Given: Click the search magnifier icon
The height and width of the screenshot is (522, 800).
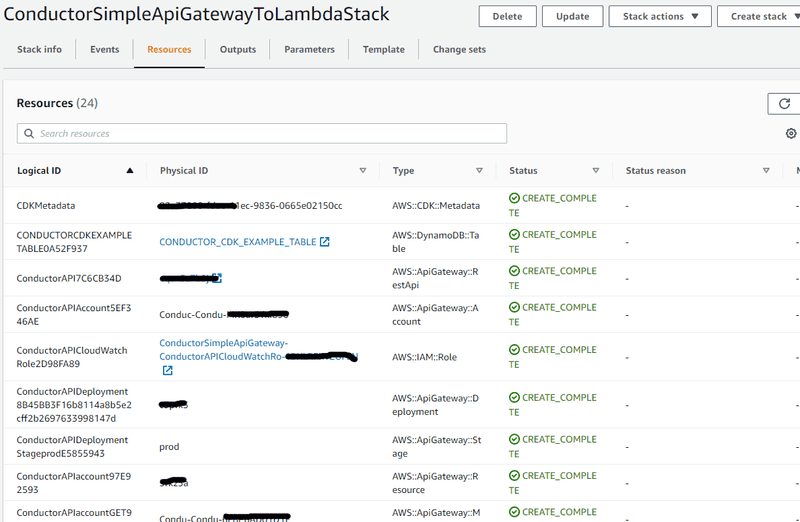Looking at the screenshot, I should pos(29,133).
